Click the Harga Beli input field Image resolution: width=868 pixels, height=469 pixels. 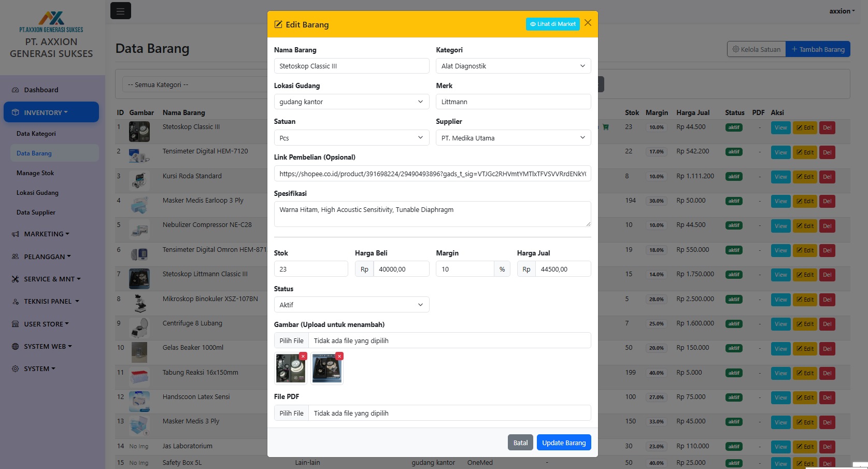(x=401, y=269)
